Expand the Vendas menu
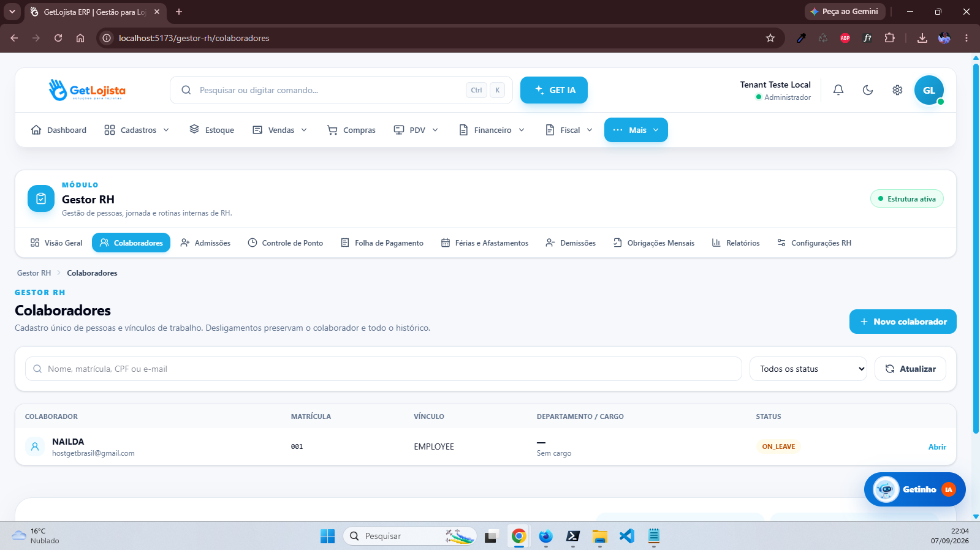Image resolution: width=980 pixels, height=550 pixels. coord(280,130)
